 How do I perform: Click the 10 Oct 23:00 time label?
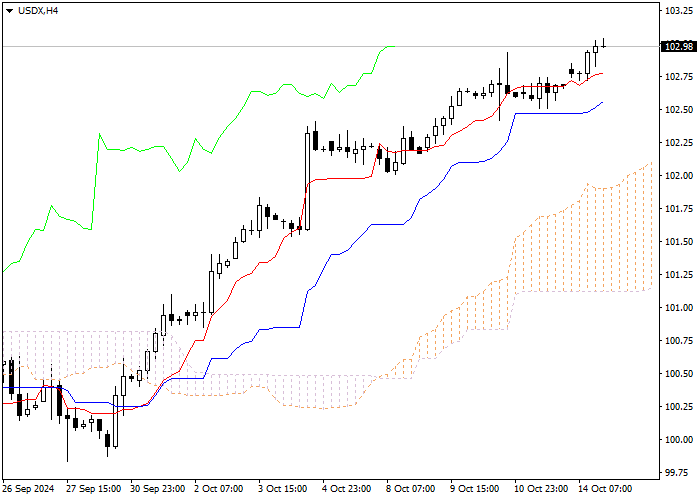coord(542,489)
